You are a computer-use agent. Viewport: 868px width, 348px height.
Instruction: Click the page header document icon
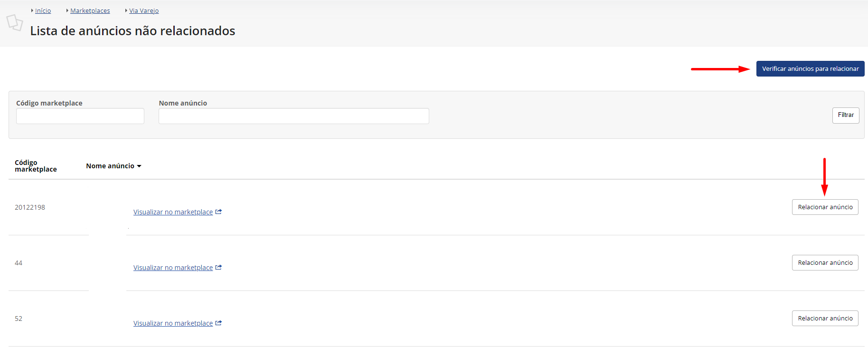pos(14,22)
